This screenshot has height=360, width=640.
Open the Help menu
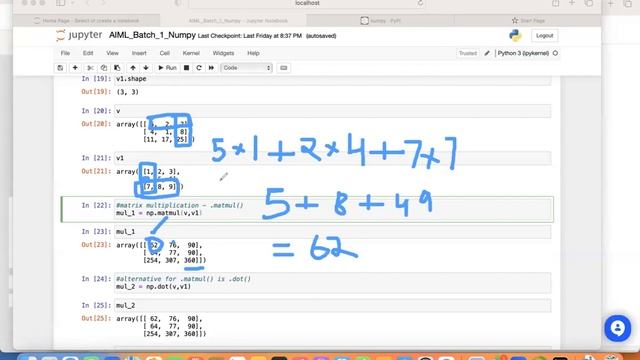click(253, 53)
